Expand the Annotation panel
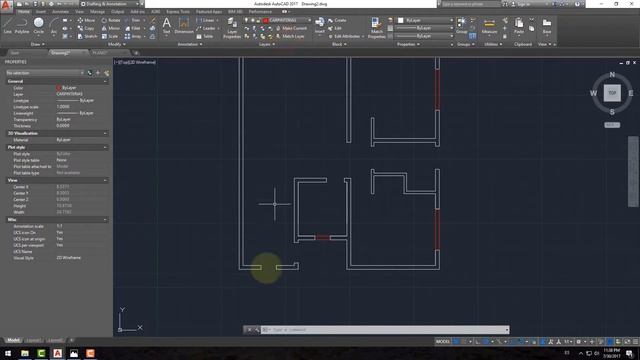Viewport: 640px width, 360px height. pyautogui.click(x=190, y=44)
